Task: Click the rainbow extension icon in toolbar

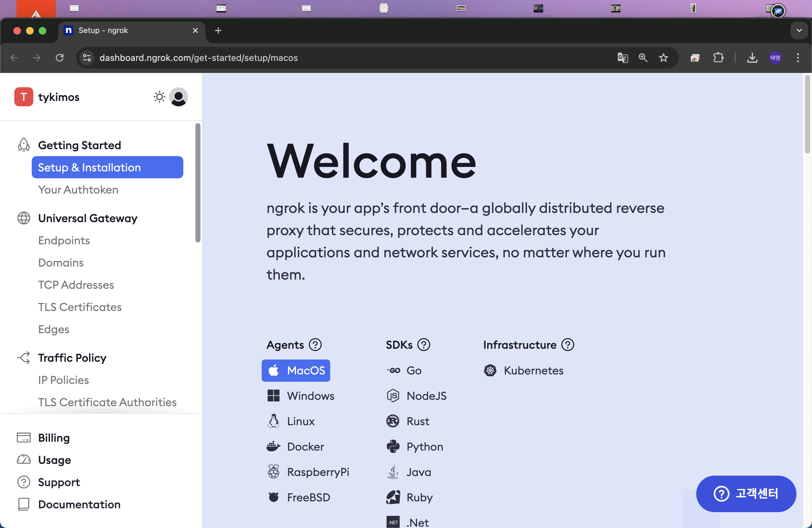Action: tap(695, 58)
